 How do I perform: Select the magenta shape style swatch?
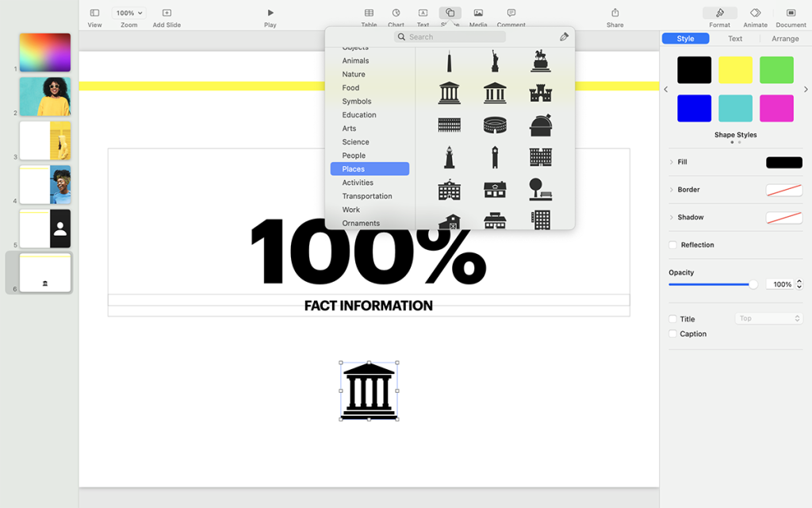[776, 108]
